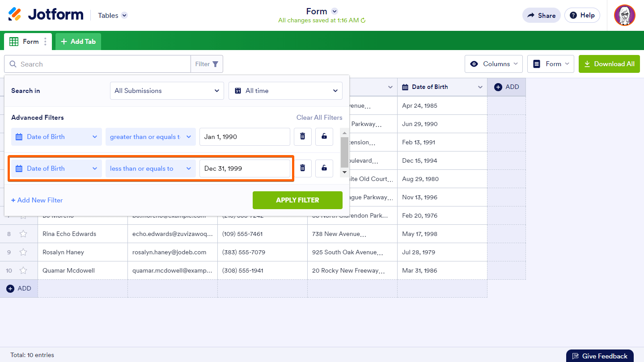Viewport: 644px width, 362px height.
Task: Click the Nov 13, 1996 date cell
Action: [442, 197]
